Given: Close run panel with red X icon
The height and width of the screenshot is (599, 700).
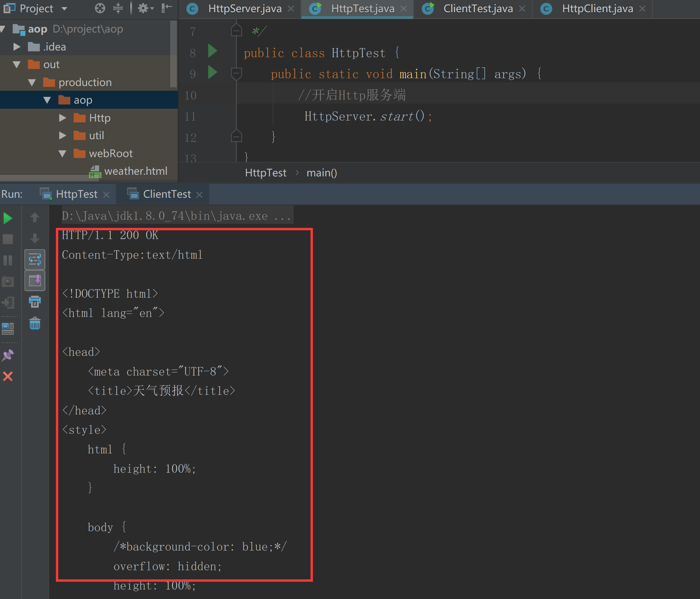Looking at the screenshot, I should (8, 376).
